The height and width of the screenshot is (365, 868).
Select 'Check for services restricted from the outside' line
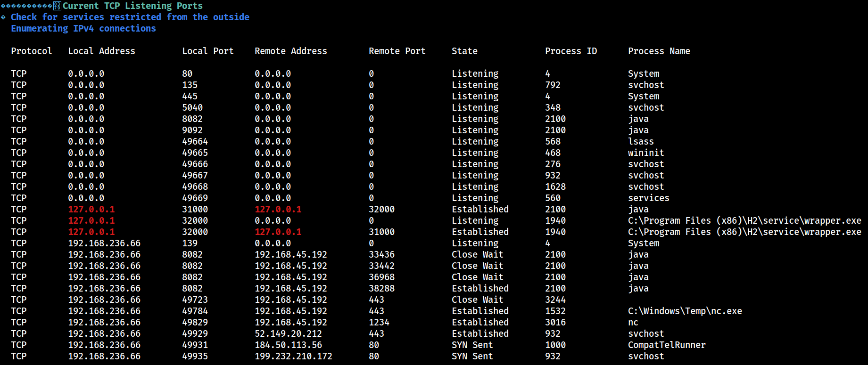click(x=130, y=17)
